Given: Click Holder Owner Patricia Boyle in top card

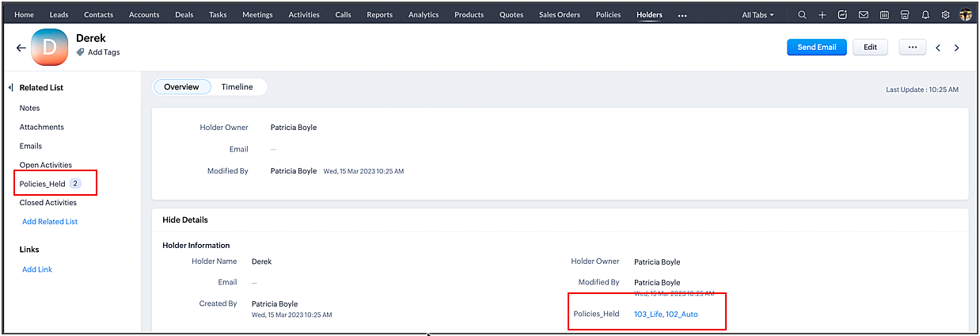Looking at the screenshot, I should point(294,128).
